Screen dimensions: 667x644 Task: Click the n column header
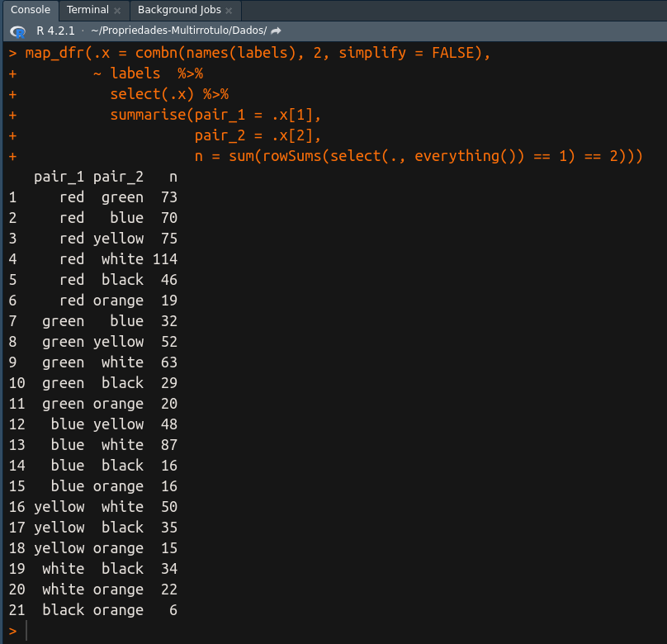click(173, 177)
